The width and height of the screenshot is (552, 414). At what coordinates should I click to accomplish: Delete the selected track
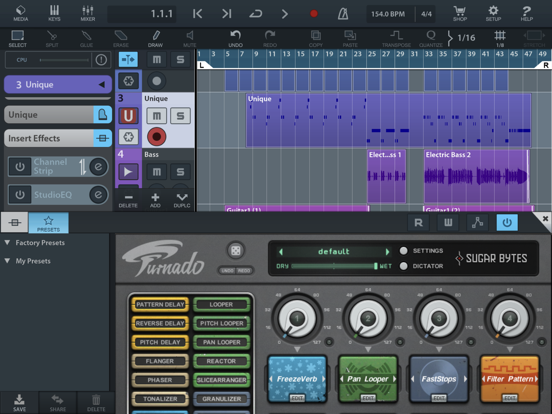click(x=128, y=200)
